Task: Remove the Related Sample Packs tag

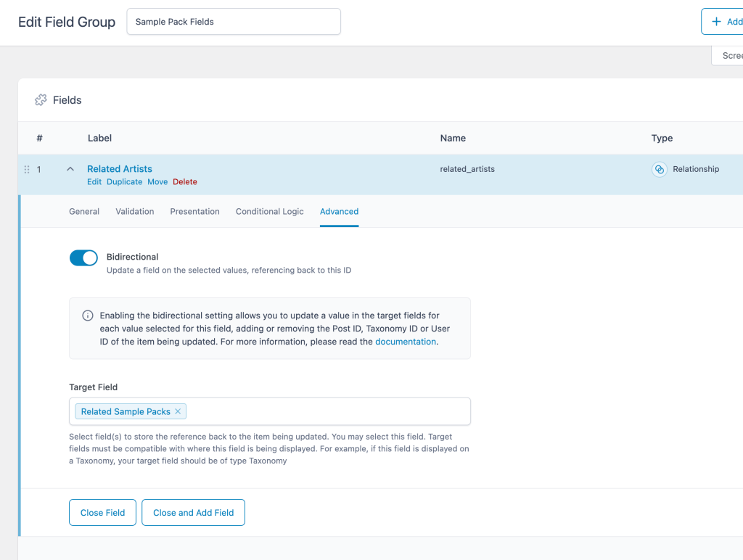Action: (x=178, y=411)
